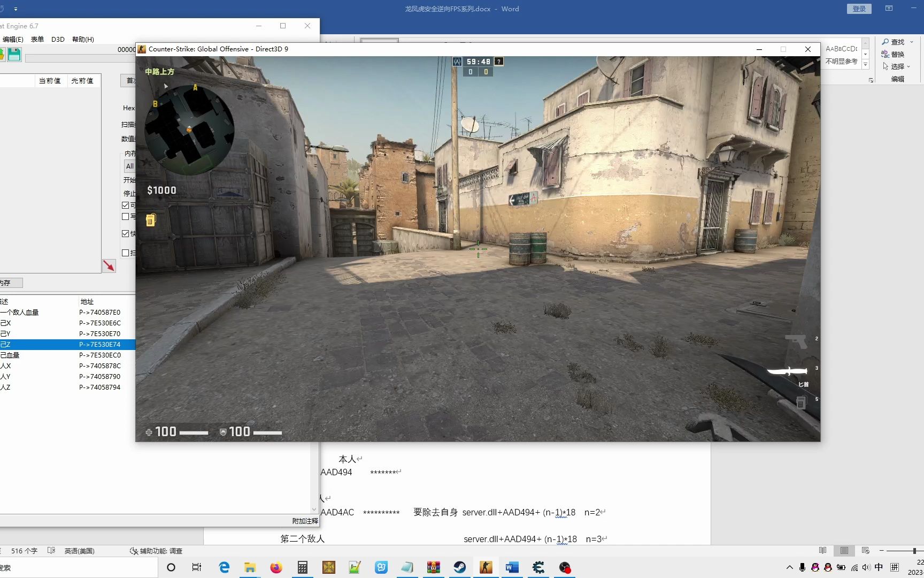Open the 编辑(E) menu in Cheat Engine
Image resolution: width=924 pixels, height=578 pixels.
13,39
